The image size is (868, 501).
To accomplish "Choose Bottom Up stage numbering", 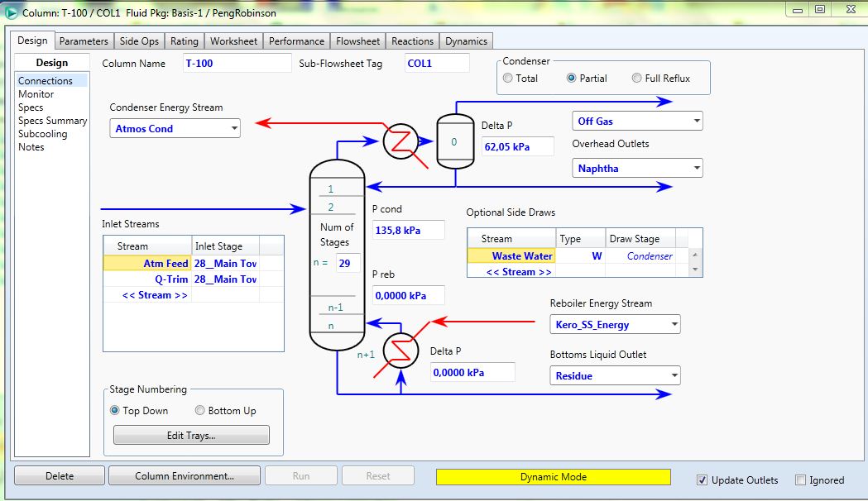I will (200, 411).
